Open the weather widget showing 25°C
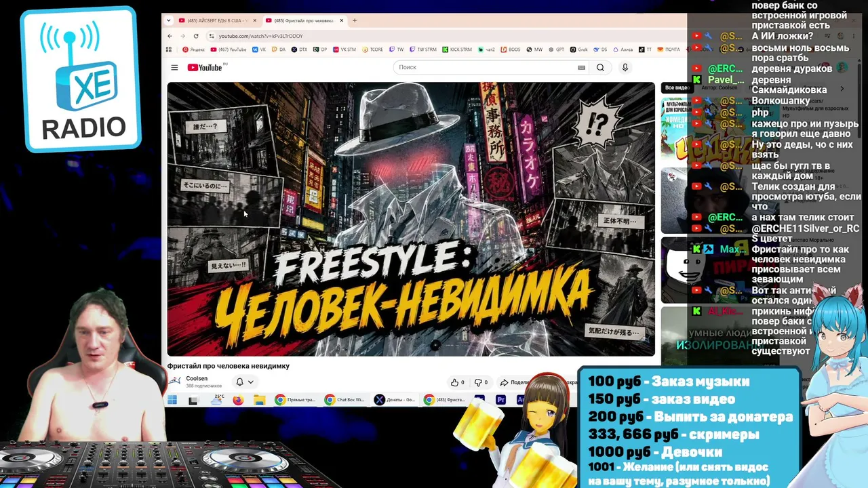Screen dimensions: 868x488 (x=218, y=400)
